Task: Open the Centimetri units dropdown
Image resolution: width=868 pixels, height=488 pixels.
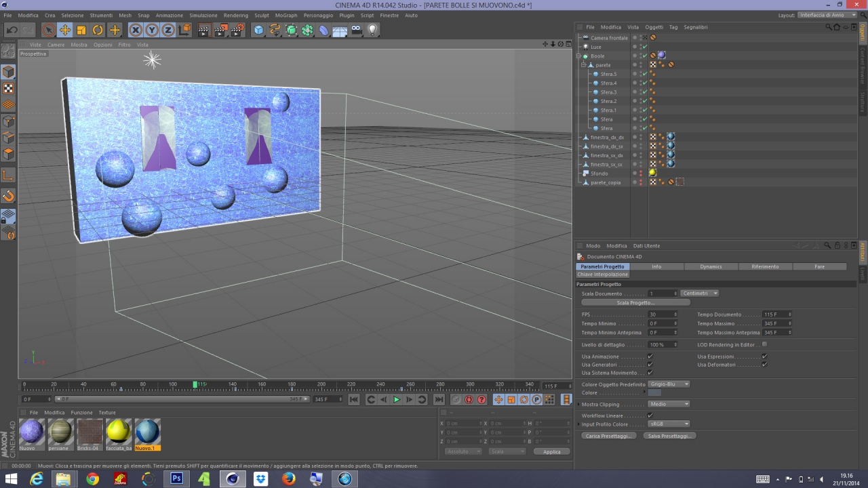Action: click(x=700, y=293)
